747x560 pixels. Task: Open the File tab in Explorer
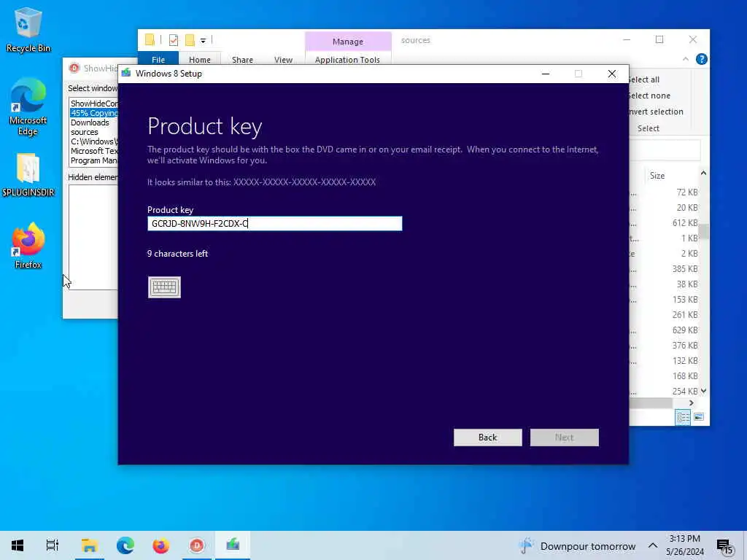pos(158,60)
